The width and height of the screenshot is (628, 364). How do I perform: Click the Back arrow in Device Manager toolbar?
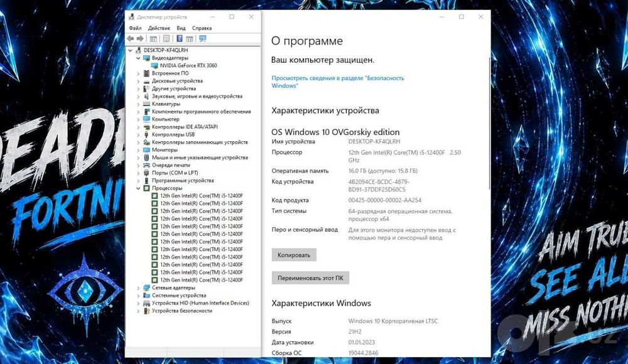click(x=131, y=38)
